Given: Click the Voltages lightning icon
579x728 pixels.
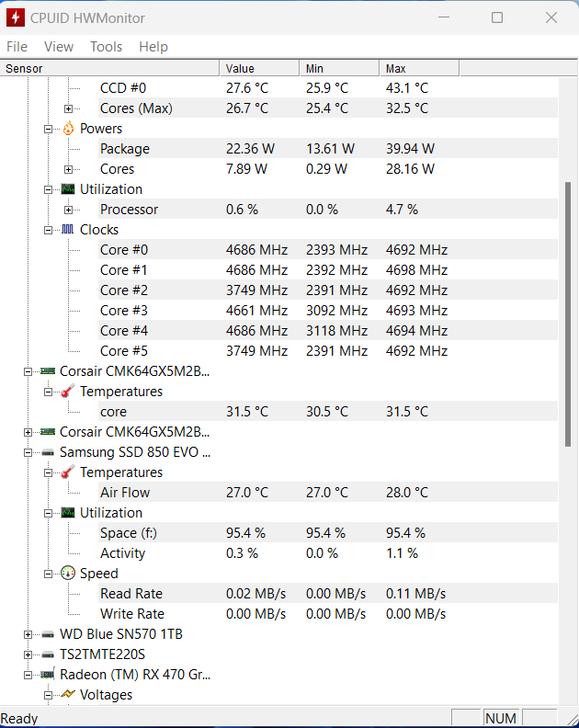Looking at the screenshot, I should tap(68, 695).
